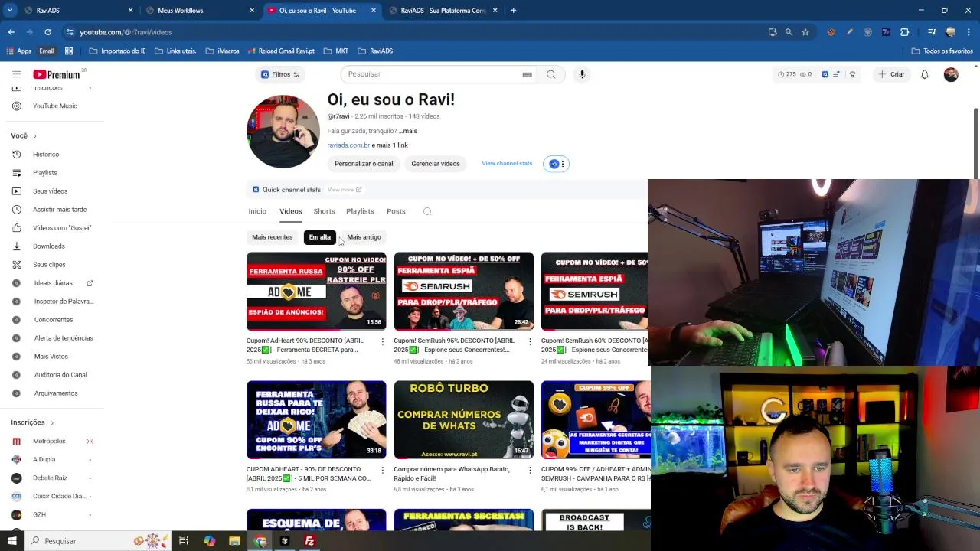Switch to Início channel tab
This screenshot has height=551, width=980.
click(257, 211)
